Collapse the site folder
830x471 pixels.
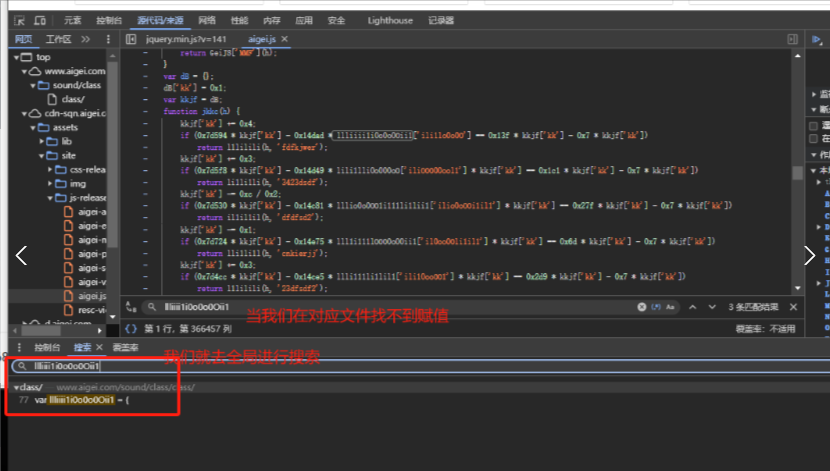pos(41,156)
